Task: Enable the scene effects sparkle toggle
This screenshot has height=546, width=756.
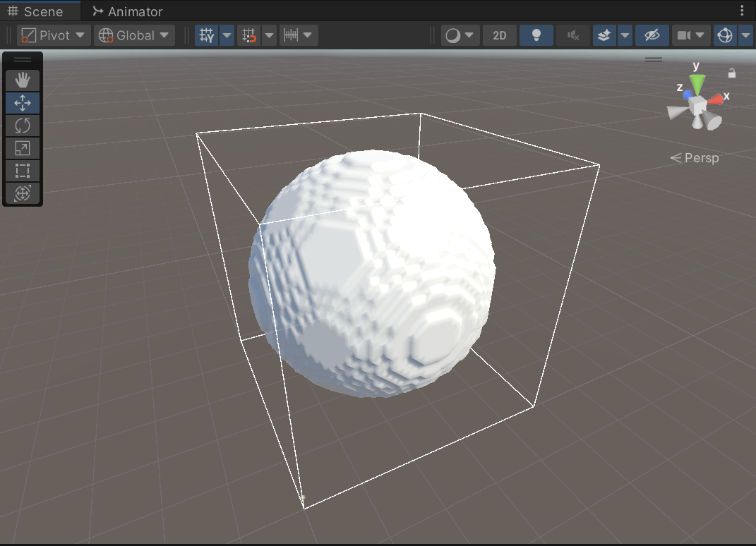Action: (604, 35)
